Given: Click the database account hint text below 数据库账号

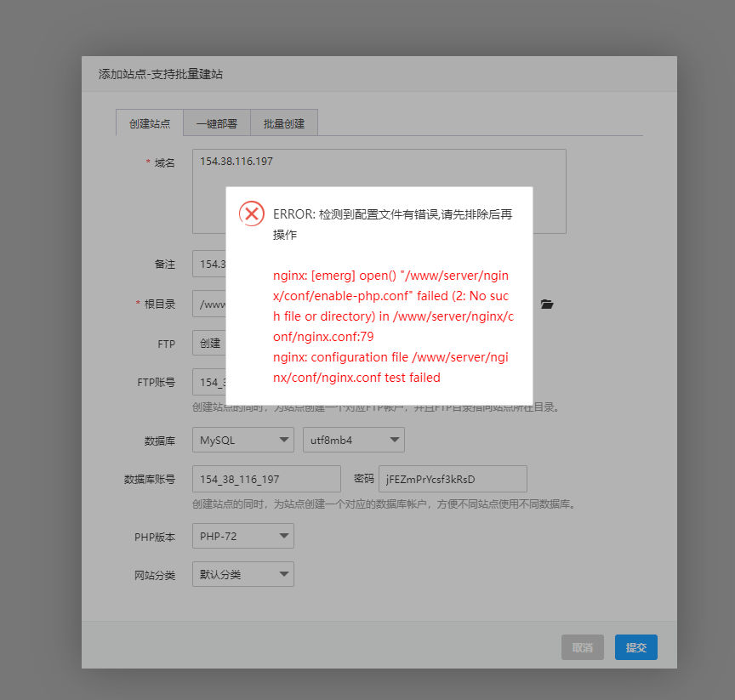Looking at the screenshot, I should tap(385, 504).
